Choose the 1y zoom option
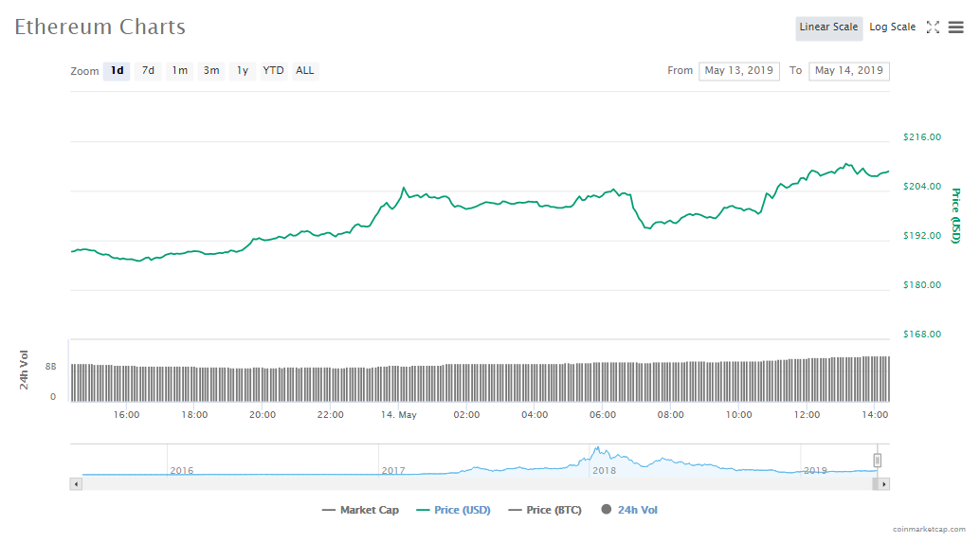Image resolution: width=980 pixels, height=543 pixels. 243,71
